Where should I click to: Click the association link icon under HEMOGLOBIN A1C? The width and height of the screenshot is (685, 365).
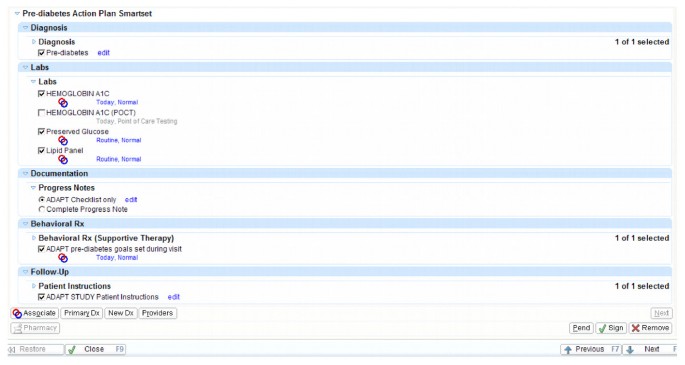coord(63,103)
